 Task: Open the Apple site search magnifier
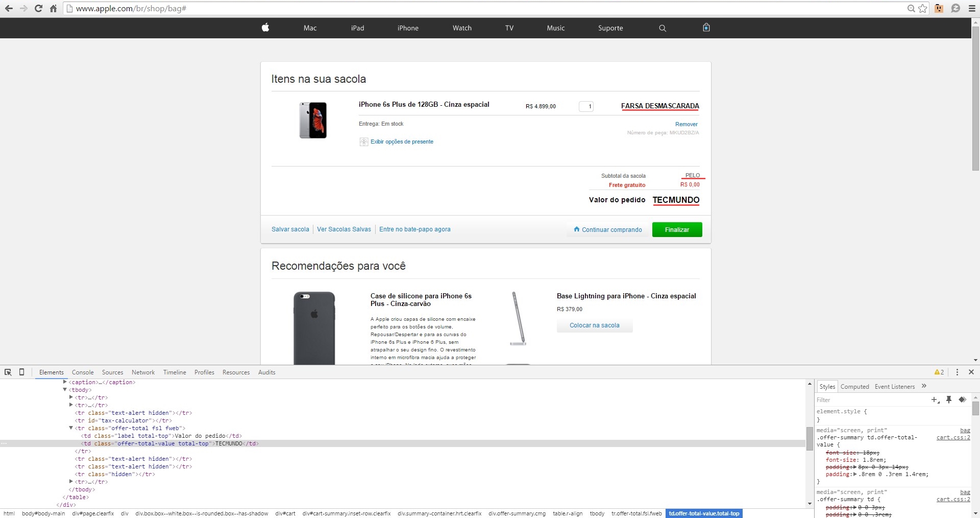[663, 28]
